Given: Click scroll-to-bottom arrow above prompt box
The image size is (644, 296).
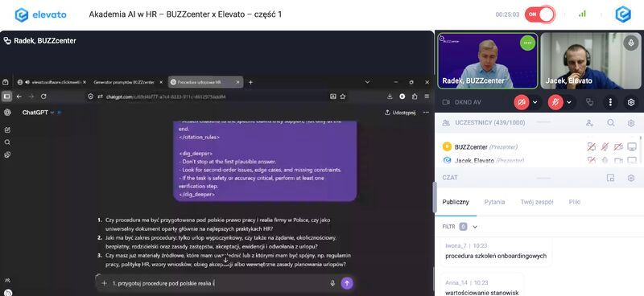Looking at the screenshot, I should [x=225, y=260].
